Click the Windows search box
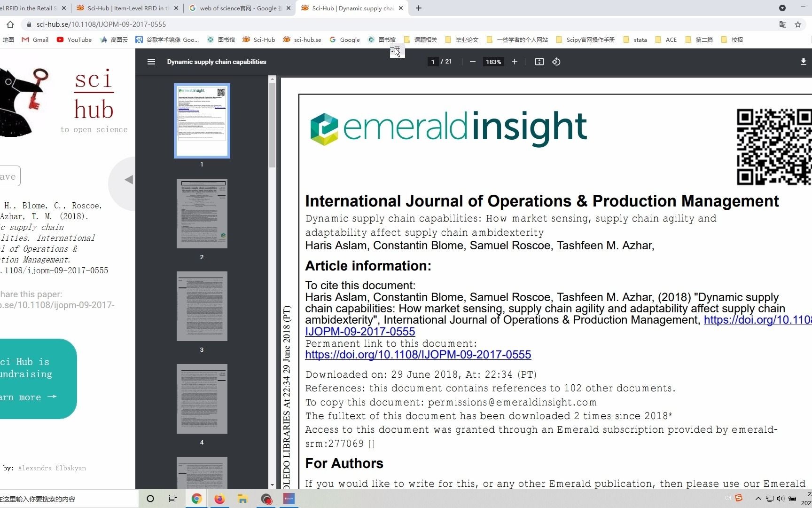Screen dimensions: 812x508 [x=68, y=499]
